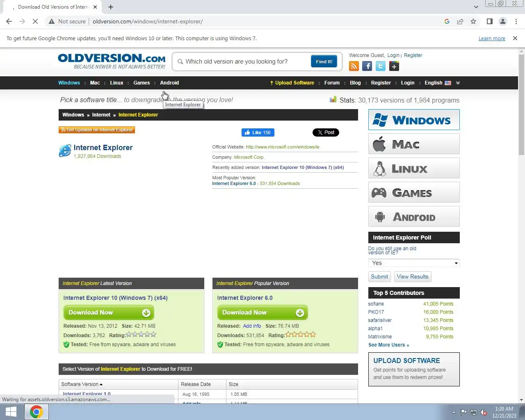Viewport: 525px width, 420px height.
Task: Toggle Chrome's side panel icon
Action: 489,21
